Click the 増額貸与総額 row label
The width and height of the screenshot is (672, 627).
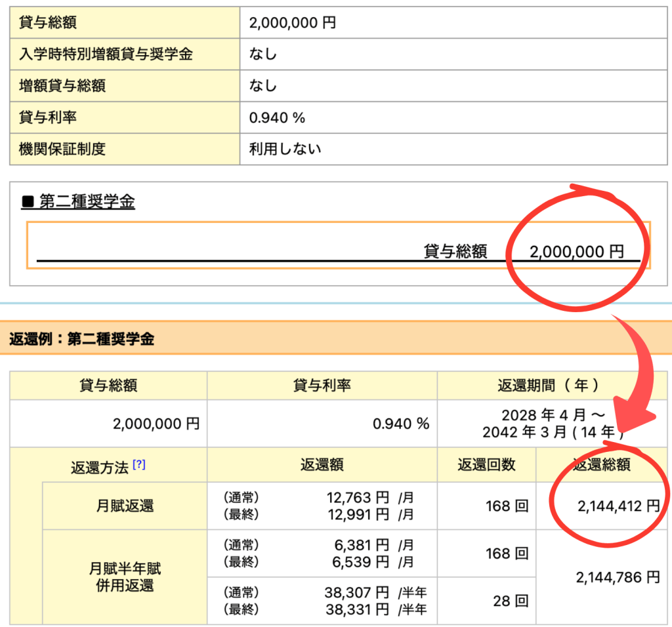click(62, 86)
